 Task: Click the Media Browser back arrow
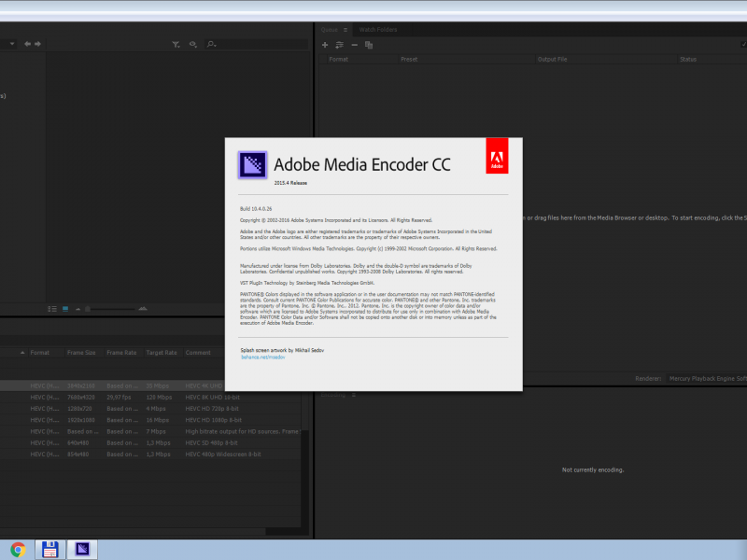(28, 44)
